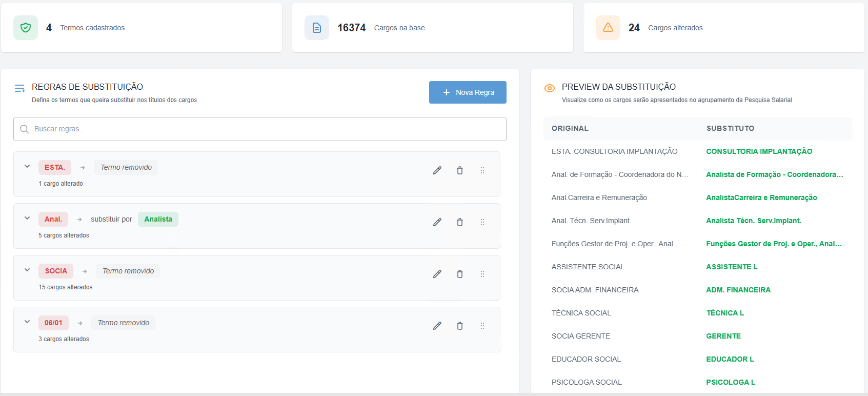Click the magnifier icon in the search box
868x396 pixels.
pos(24,129)
